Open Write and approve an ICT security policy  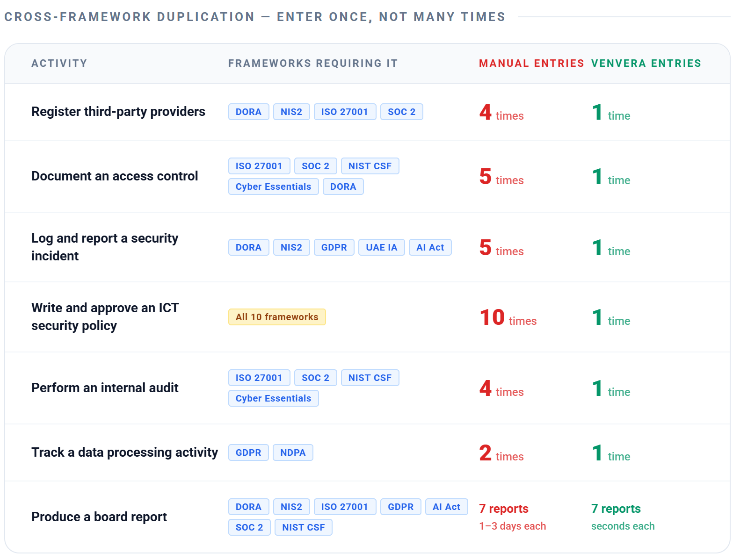105,316
